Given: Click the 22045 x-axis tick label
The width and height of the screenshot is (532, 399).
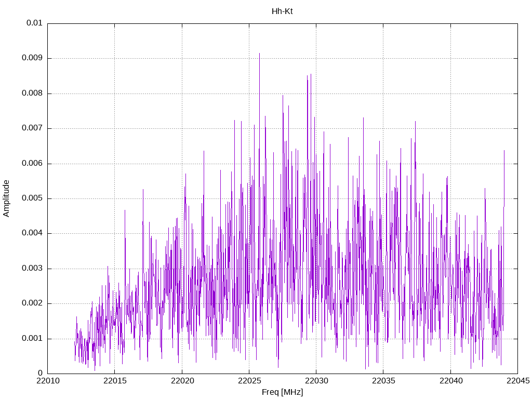Looking at the screenshot, I should [518, 381].
